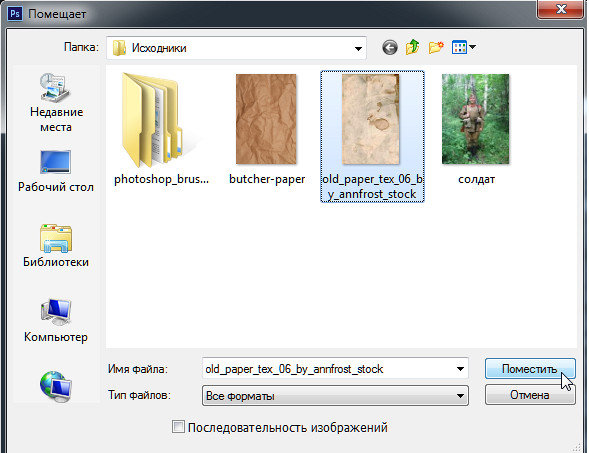Open Компьютер in the sidebar
The image size is (589, 453).
click(x=56, y=320)
